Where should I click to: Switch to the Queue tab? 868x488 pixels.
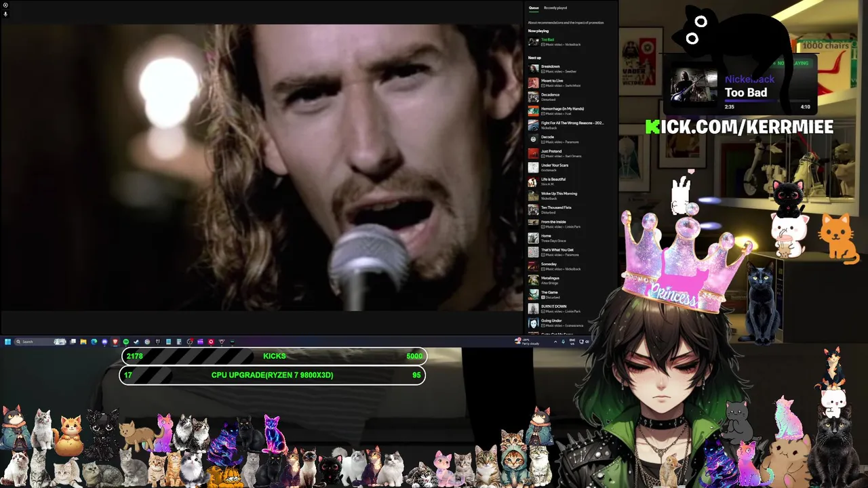[534, 8]
